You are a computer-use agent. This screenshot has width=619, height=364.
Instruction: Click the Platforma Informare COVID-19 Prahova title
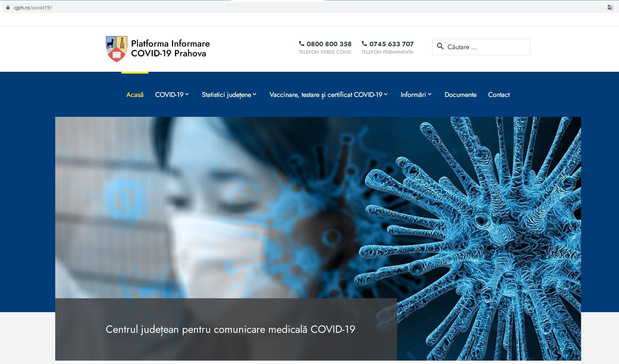pyautogui.click(x=170, y=48)
